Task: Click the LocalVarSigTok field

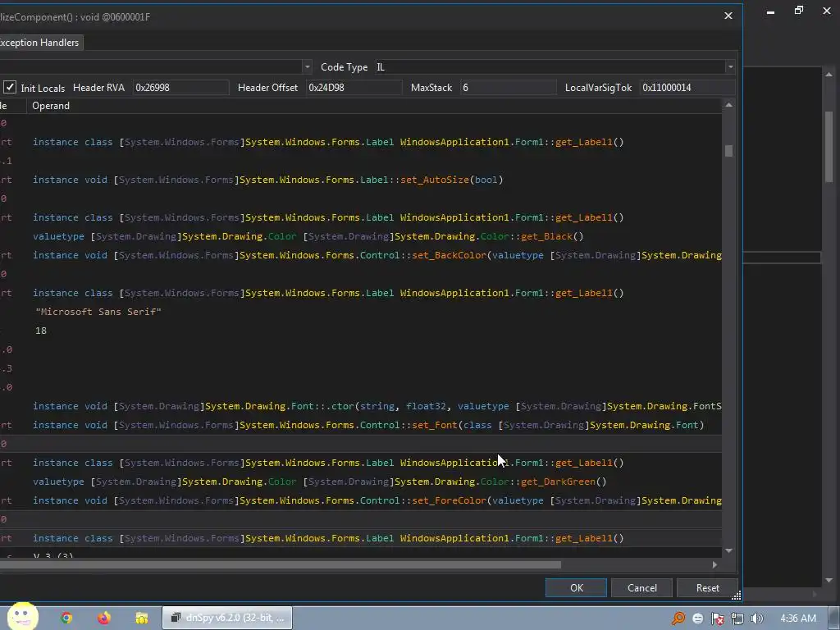Action: 687,87
